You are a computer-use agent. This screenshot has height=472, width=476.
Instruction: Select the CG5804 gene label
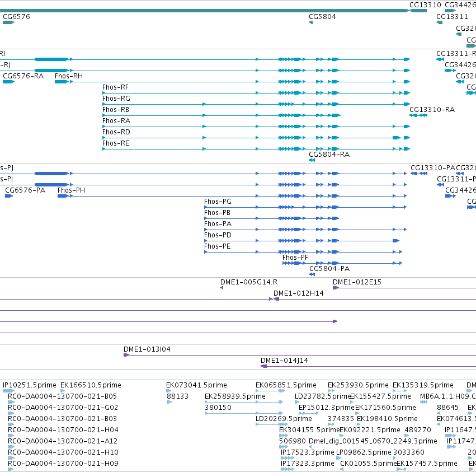point(322,17)
